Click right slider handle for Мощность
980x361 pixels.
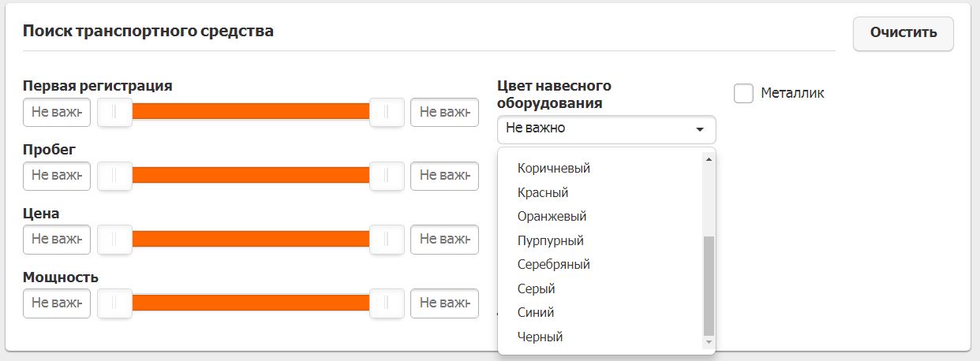[x=387, y=303]
